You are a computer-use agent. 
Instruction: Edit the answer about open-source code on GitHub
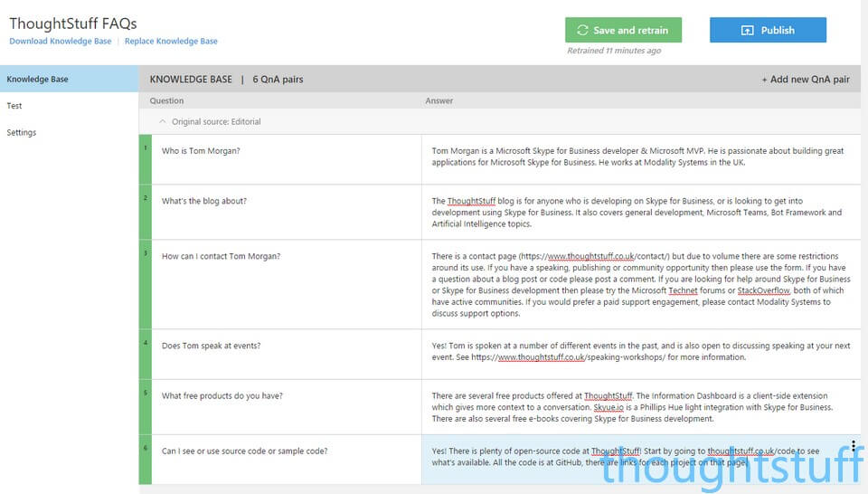pos(641,460)
